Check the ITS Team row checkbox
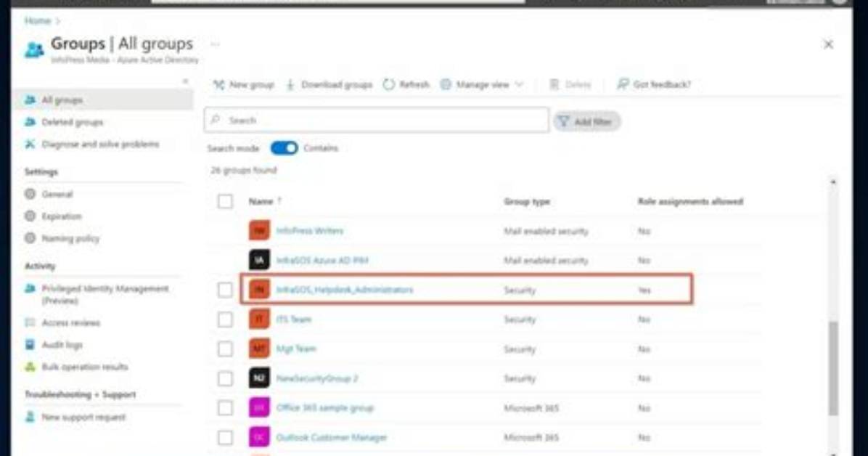Viewport: 868px width, 456px height. (225, 319)
